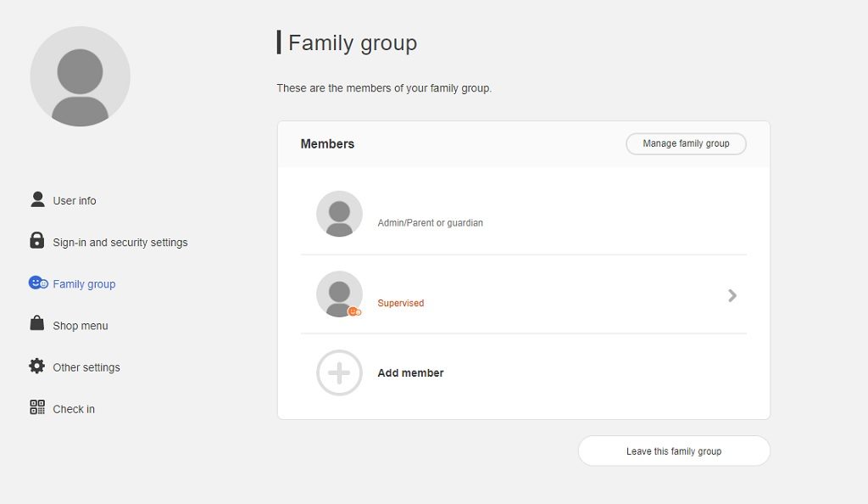Open Other settings section

point(86,367)
